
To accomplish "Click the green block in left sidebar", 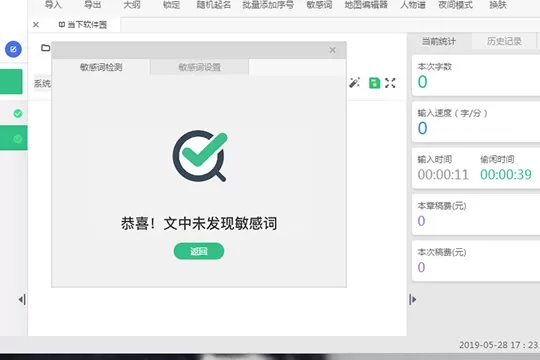I will click(x=11, y=82).
